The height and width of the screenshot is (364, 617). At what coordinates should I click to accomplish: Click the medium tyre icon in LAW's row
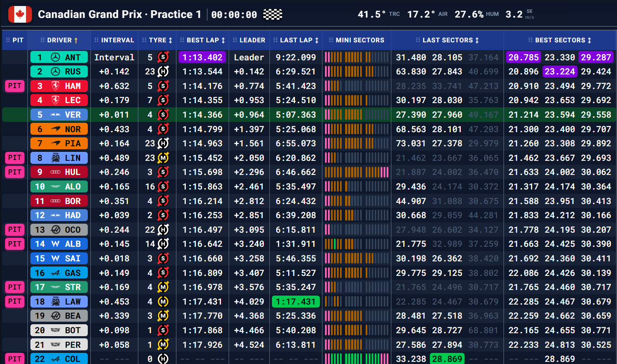pyautogui.click(x=163, y=302)
